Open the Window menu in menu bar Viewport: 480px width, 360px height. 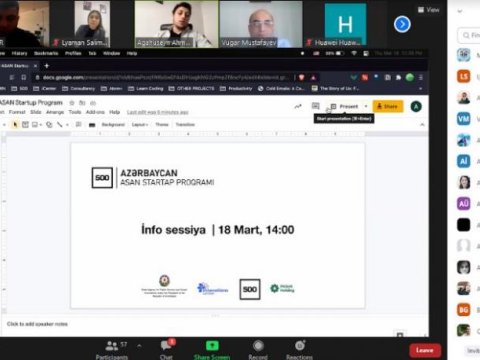pos(111,53)
